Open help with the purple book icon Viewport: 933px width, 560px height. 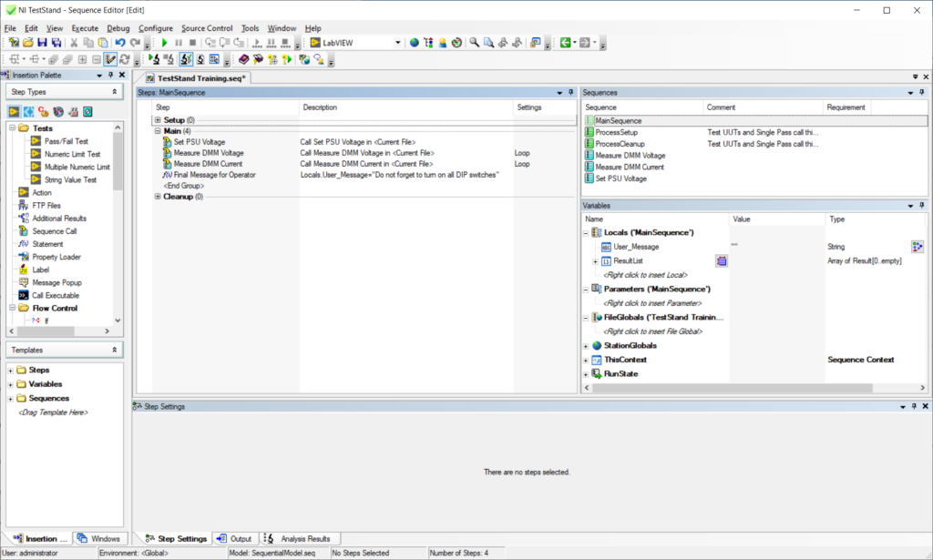pos(244,59)
